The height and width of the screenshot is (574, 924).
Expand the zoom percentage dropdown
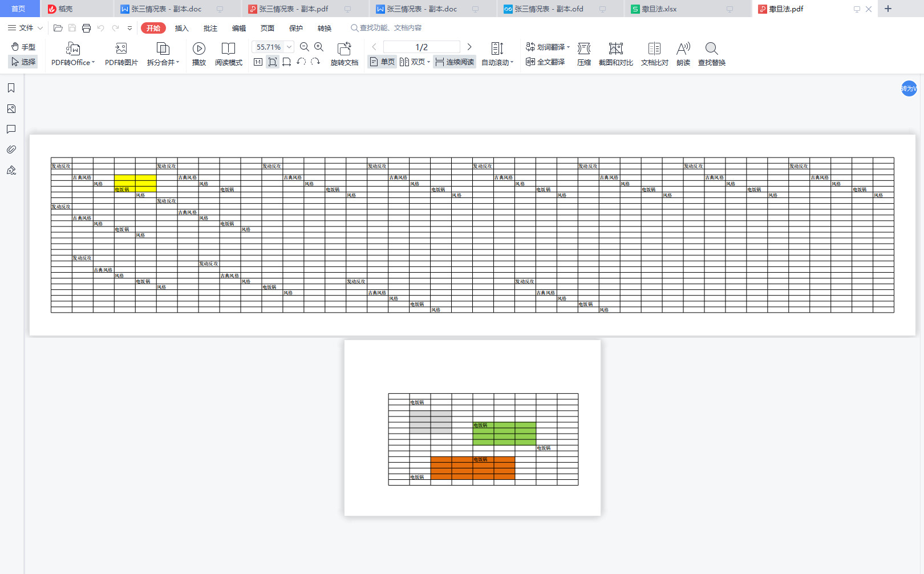(290, 47)
